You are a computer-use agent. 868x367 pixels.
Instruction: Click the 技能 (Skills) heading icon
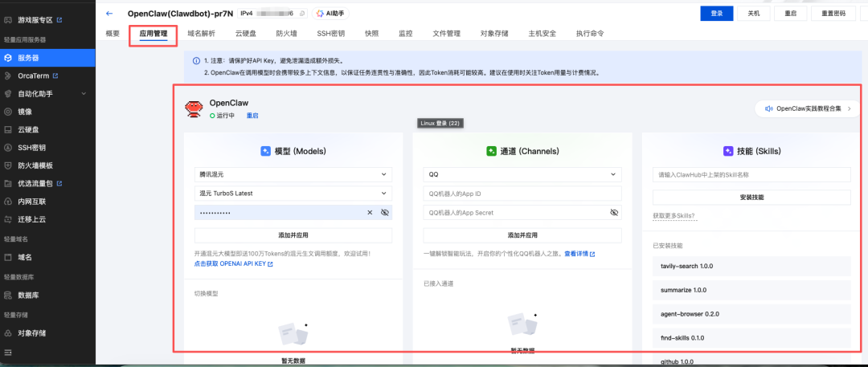728,150
